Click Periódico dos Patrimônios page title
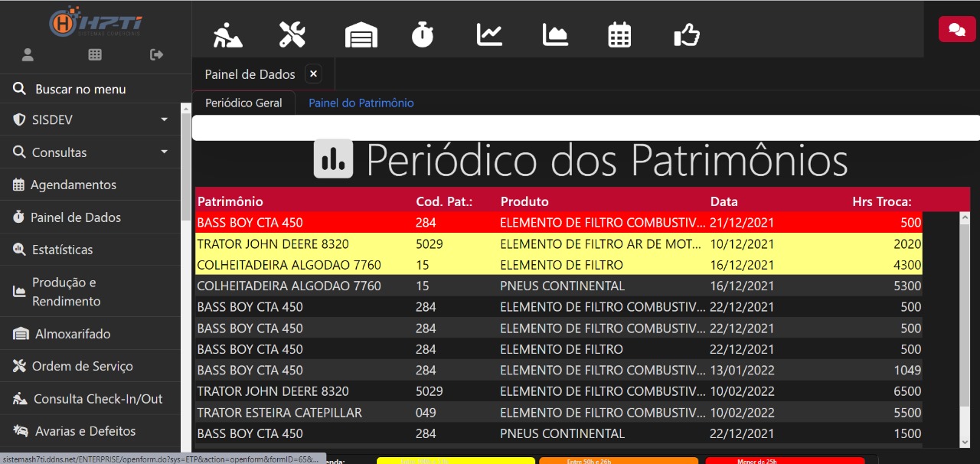The width and height of the screenshot is (980, 464). [607, 160]
